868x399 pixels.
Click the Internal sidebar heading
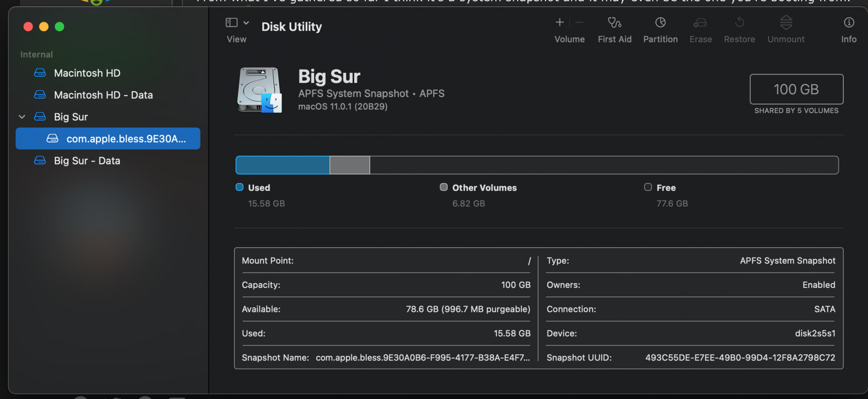coord(36,55)
